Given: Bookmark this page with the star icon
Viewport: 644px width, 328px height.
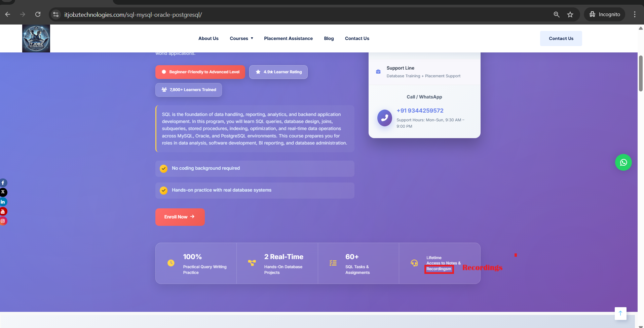Looking at the screenshot, I should (570, 14).
